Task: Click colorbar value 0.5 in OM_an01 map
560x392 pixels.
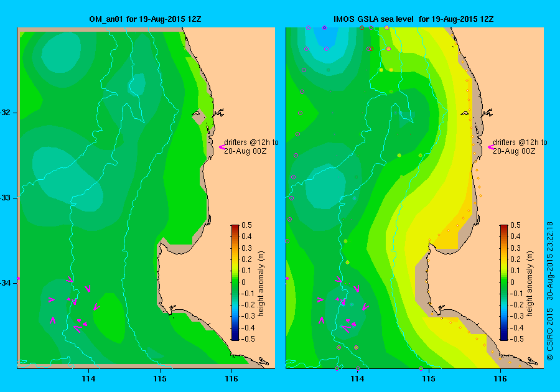Action: (247, 225)
